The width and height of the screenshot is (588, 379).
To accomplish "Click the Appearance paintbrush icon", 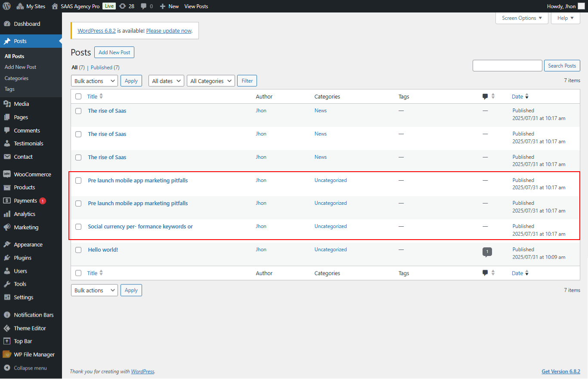I will point(7,244).
